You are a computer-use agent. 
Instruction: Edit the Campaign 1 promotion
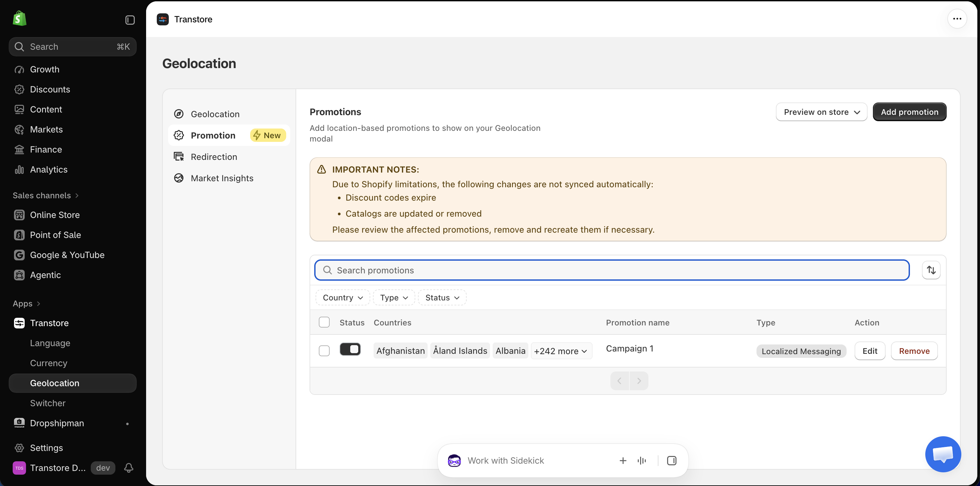coord(870,351)
